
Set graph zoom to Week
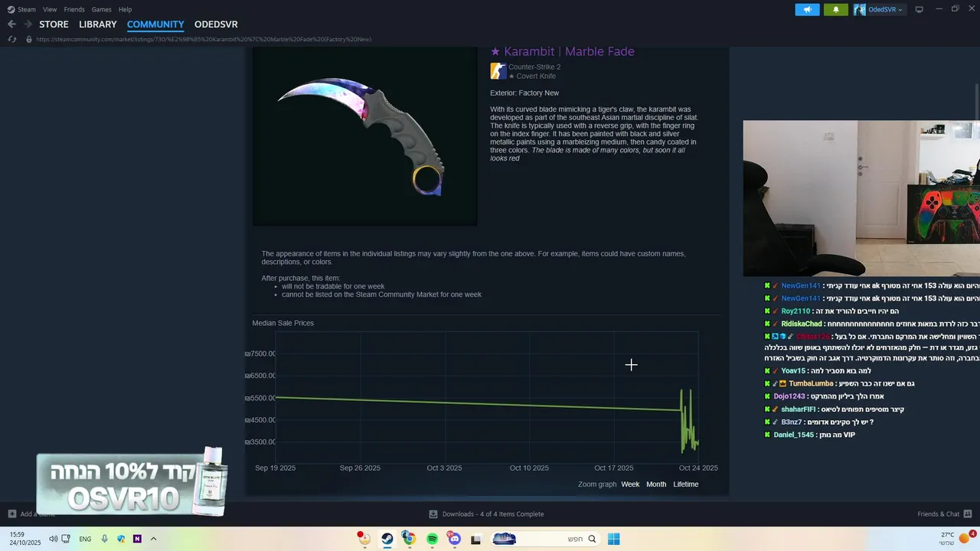[630, 484]
